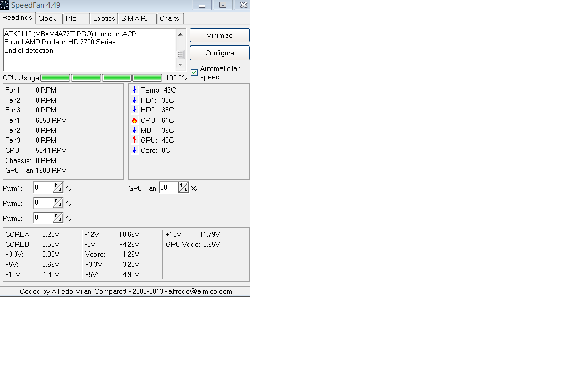Click inside the Pwm2 value field

(43, 203)
